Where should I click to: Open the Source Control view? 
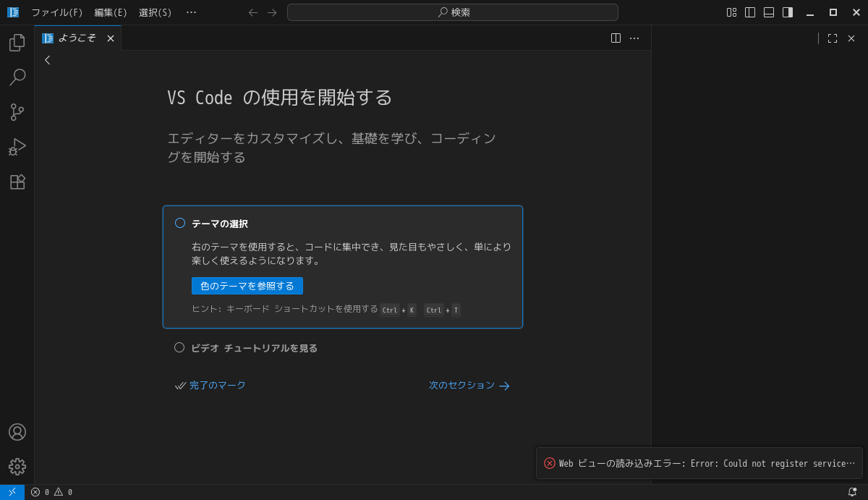[17, 112]
